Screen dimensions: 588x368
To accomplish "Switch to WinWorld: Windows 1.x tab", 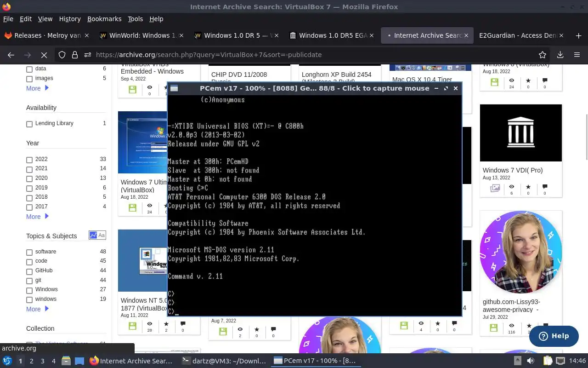I will point(141,35).
